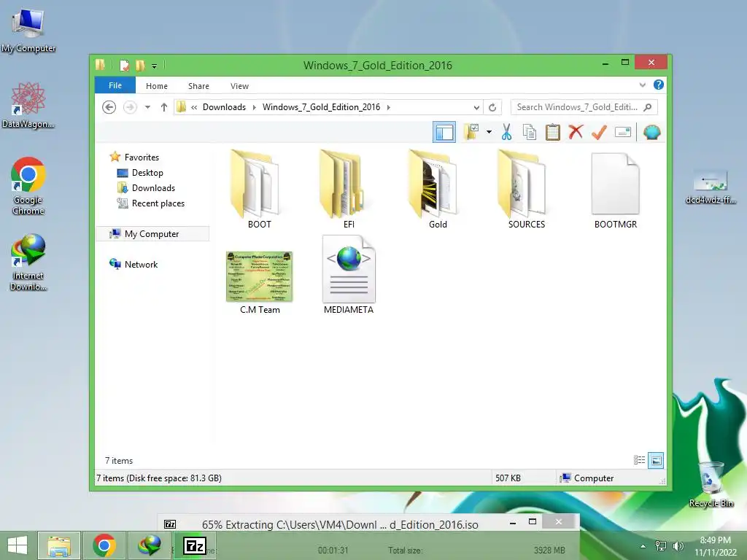Click the Rename toolbar icon
The height and width of the screenshot is (560, 747).
click(623, 132)
